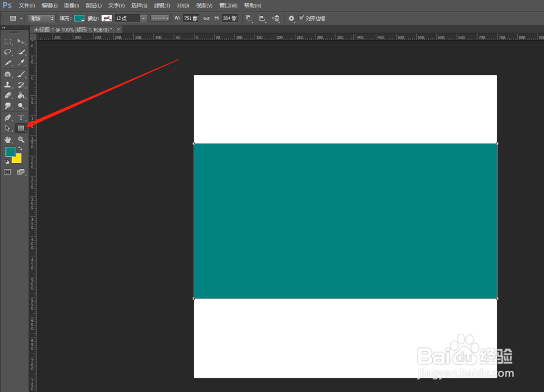Swap foreground and background colors
Screen dimensions: 544x392
pyautogui.click(x=20, y=148)
